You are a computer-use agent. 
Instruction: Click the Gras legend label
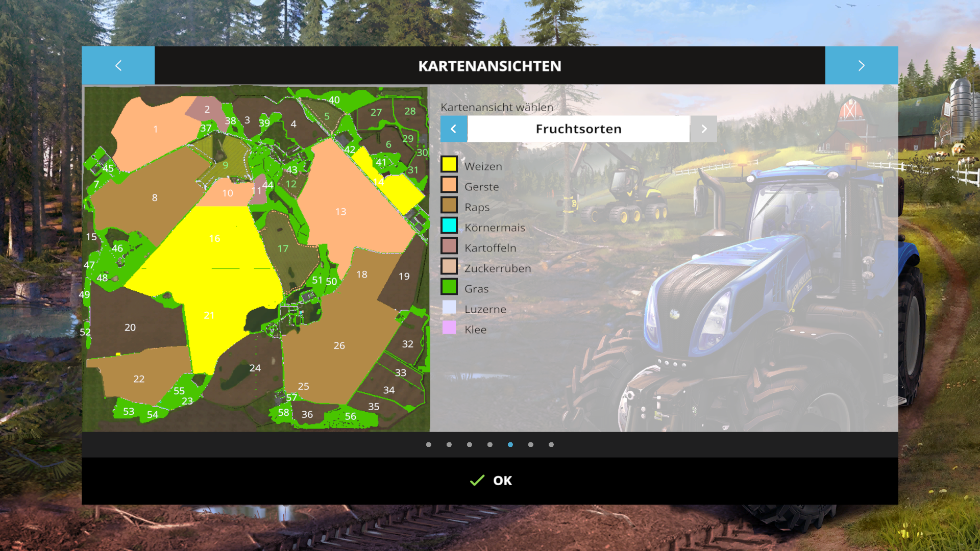[x=477, y=289]
